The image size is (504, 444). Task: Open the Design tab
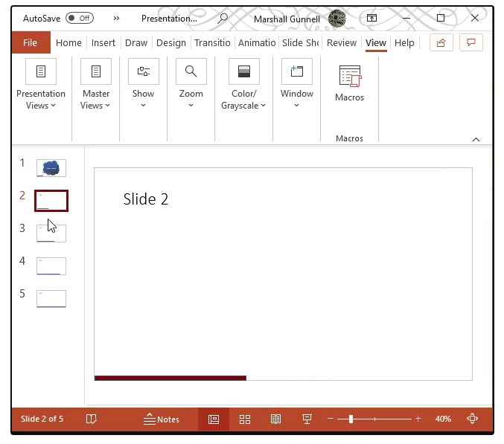[x=171, y=42]
